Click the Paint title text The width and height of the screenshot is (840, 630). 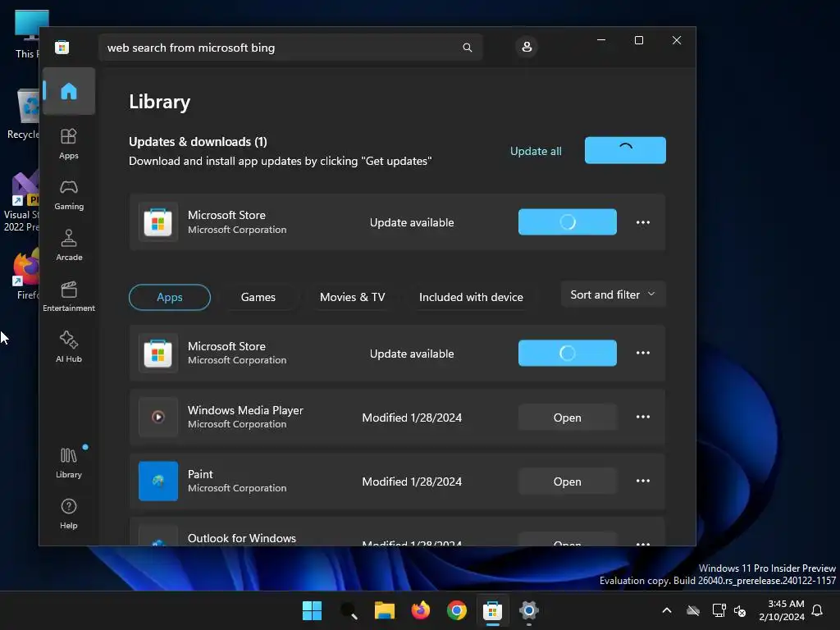(x=200, y=474)
